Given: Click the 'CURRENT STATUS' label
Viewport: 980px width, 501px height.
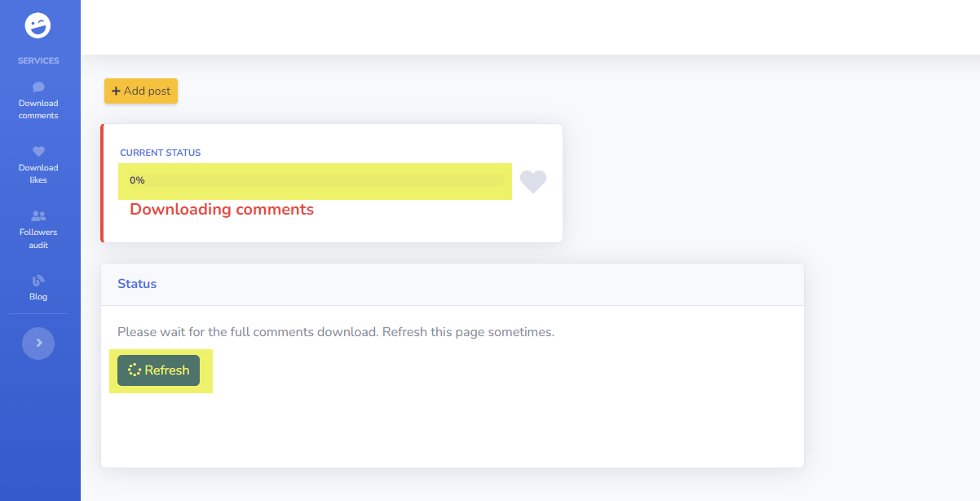Looking at the screenshot, I should (160, 153).
